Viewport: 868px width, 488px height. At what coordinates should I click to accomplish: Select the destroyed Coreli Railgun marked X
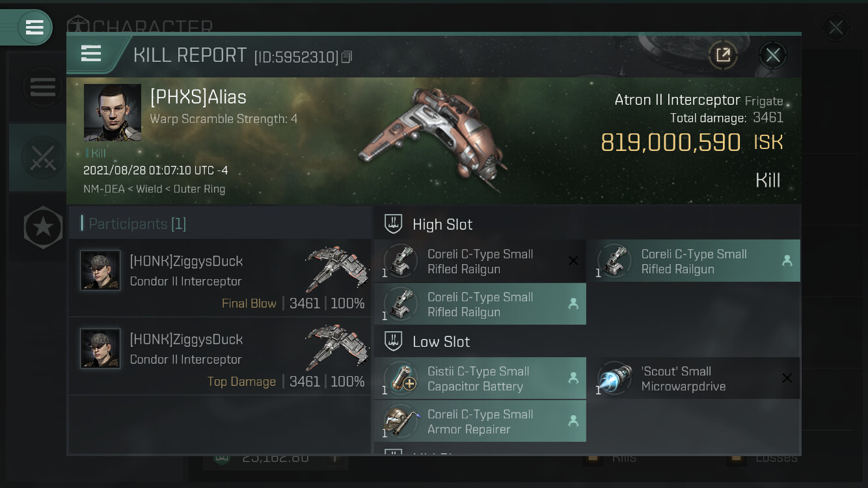(480, 262)
